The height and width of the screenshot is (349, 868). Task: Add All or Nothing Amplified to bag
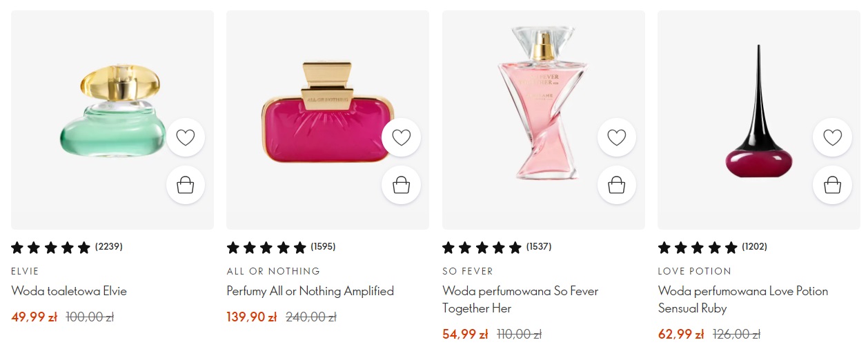(401, 185)
